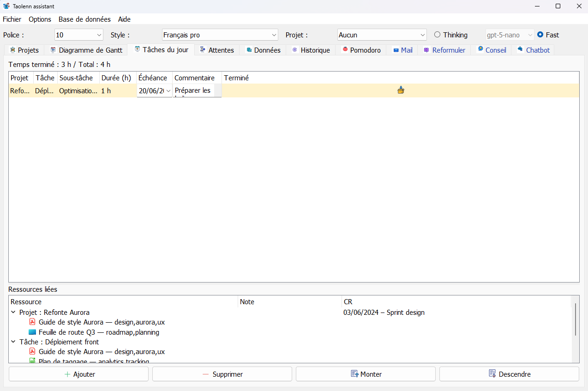
Task: Click the task-completed icon in Terminé column
Action: pyautogui.click(x=400, y=90)
